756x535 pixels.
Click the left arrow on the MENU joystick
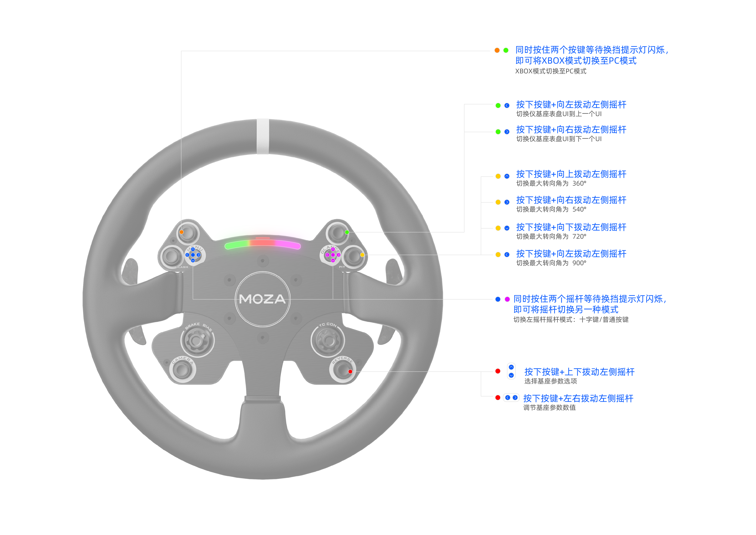click(187, 255)
